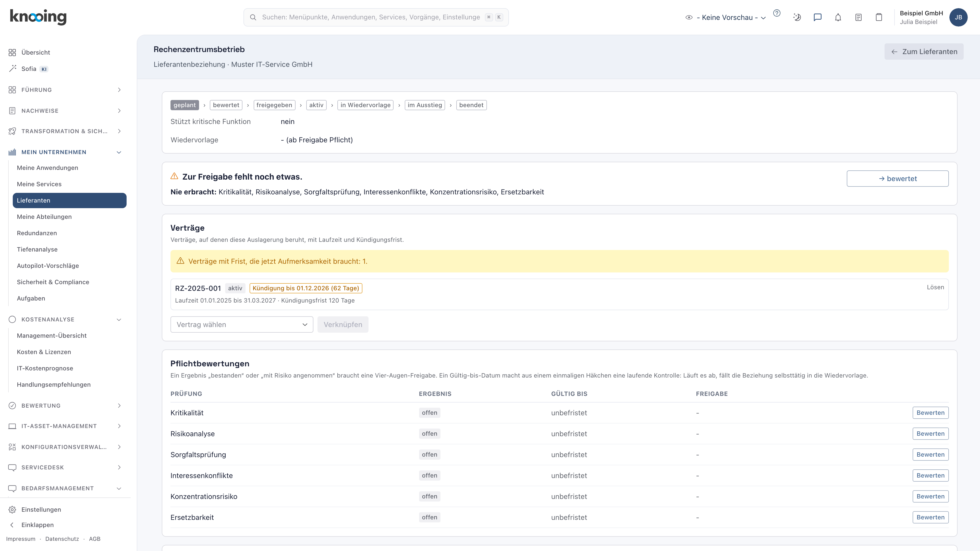The height and width of the screenshot is (551, 980).
Task: Collapse the KOSTENANALYSE section
Action: [x=65, y=319]
